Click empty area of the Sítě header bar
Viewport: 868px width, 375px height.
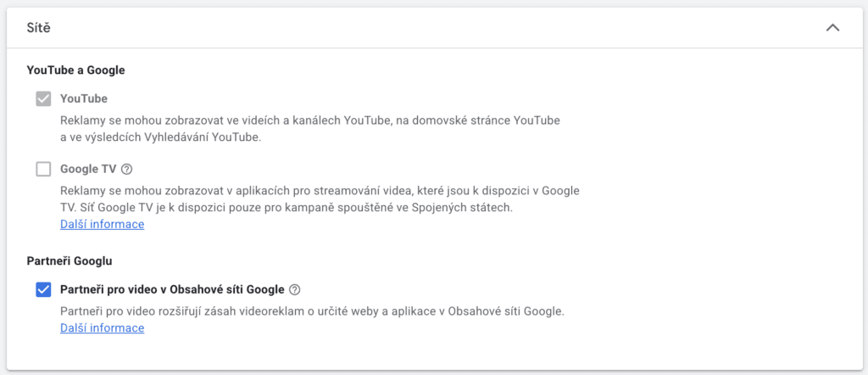[424, 28]
